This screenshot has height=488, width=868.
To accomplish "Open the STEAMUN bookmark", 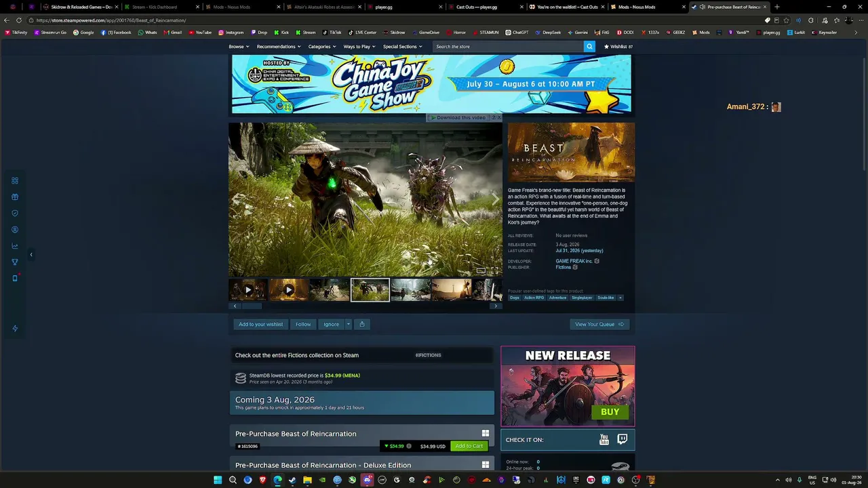I will coord(486,33).
